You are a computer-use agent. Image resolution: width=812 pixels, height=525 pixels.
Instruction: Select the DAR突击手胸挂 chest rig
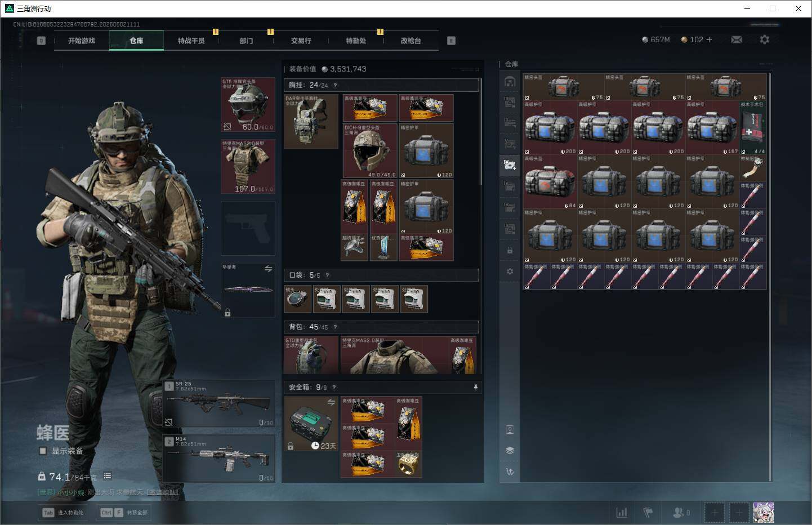[x=311, y=121]
